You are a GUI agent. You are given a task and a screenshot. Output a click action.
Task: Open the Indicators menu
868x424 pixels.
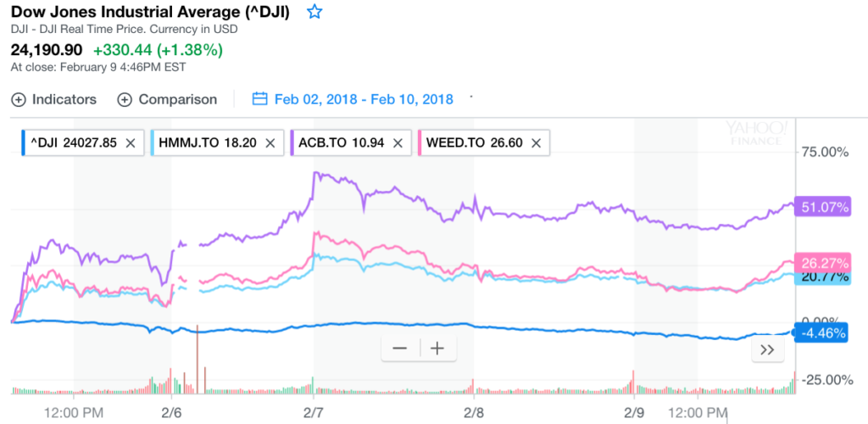point(64,99)
